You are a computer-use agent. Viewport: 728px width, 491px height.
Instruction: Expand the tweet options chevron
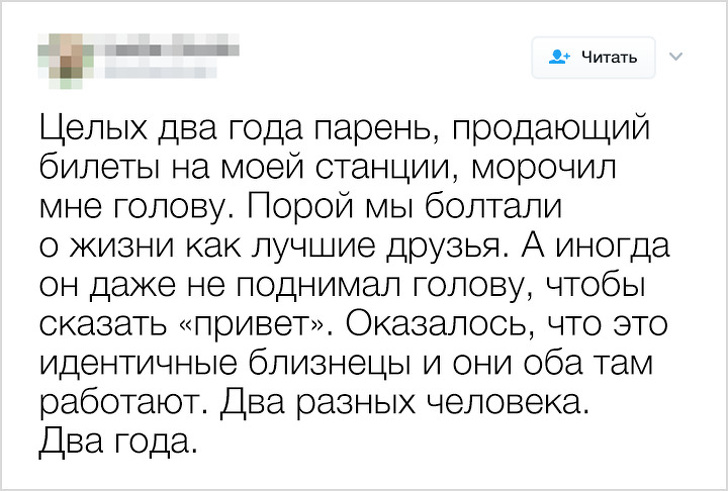(674, 56)
